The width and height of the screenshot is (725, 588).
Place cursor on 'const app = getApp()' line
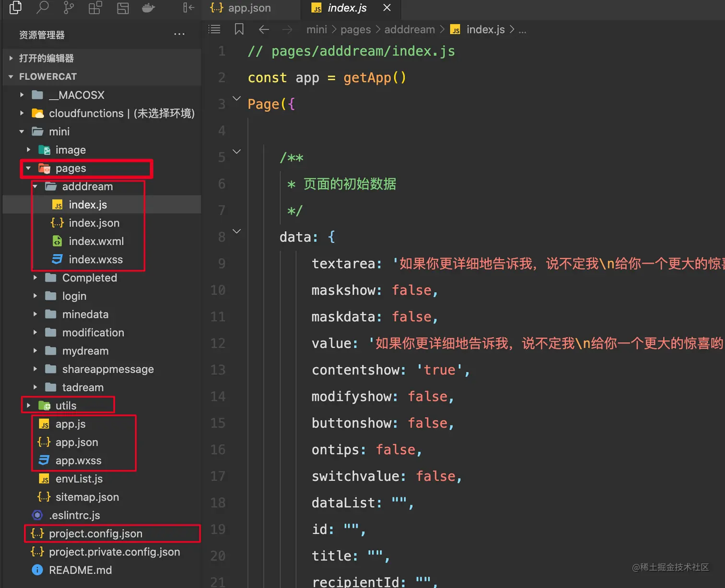coord(327,78)
